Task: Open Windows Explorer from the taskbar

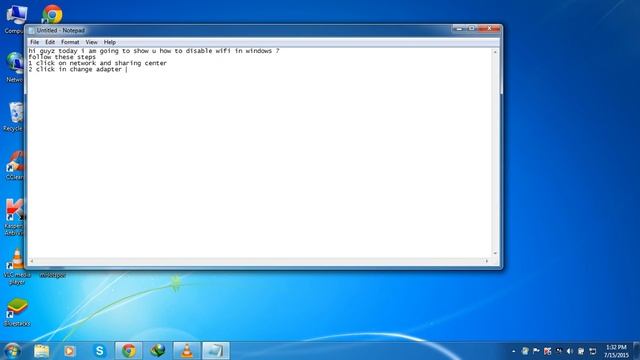Action: (x=41, y=351)
